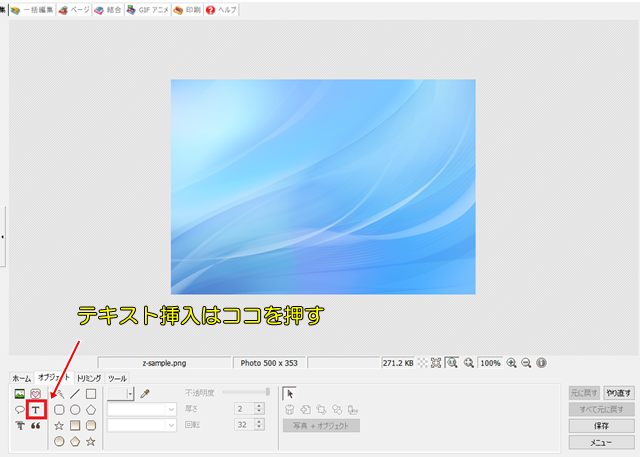Image resolution: width=640 pixels, height=457 pixels.
Task: Switch to the ホーム tab
Action: [22, 378]
